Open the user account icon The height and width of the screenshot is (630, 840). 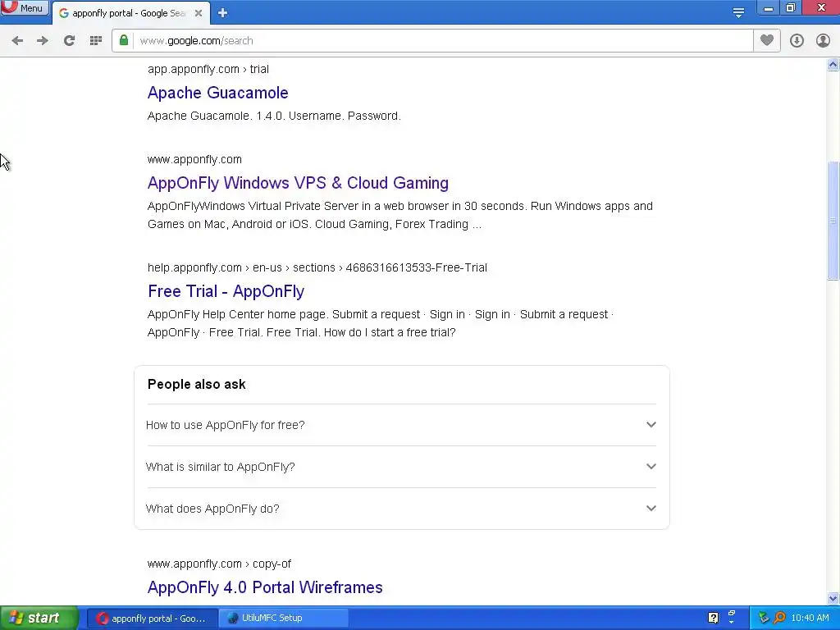(823, 41)
